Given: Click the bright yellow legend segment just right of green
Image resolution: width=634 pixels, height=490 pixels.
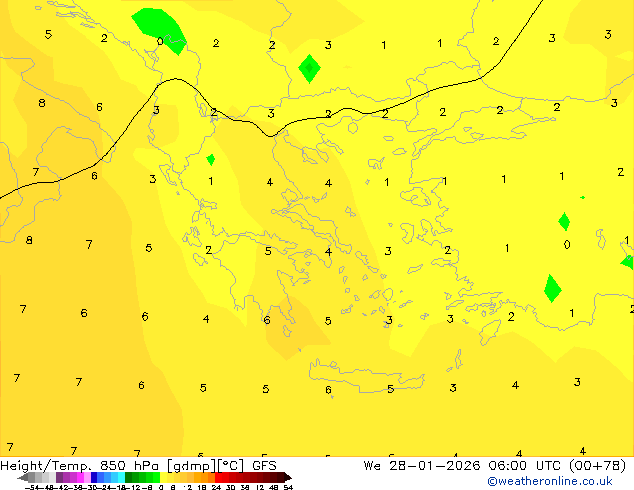Looking at the screenshot, I should coord(163,477).
